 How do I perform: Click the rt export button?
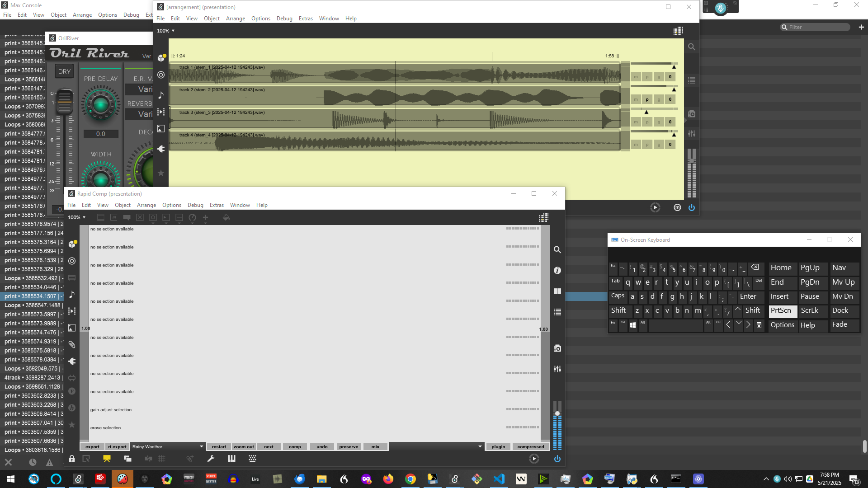(x=117, y=446)
